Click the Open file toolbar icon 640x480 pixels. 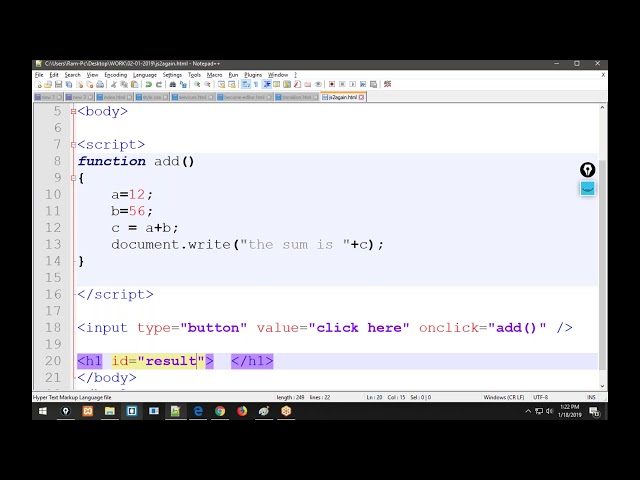[48, 84]
